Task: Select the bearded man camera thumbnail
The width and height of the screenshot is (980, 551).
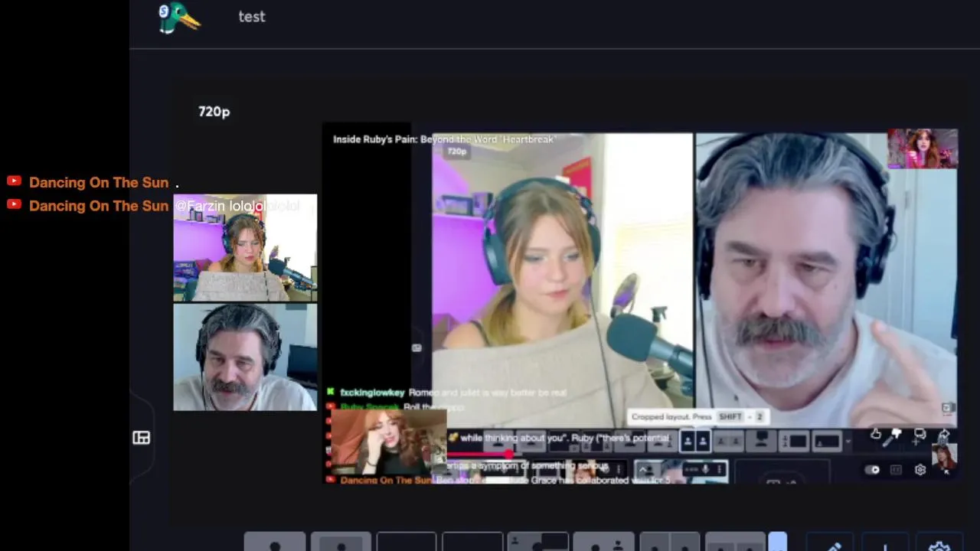Action: tap(245, 357)
